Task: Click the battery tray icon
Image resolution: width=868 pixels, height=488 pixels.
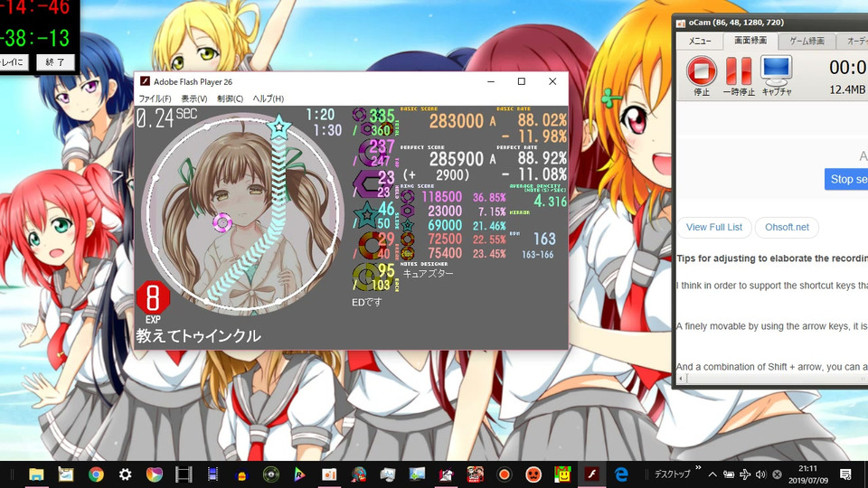Action: pyautogui.click(x=729, y=474)
